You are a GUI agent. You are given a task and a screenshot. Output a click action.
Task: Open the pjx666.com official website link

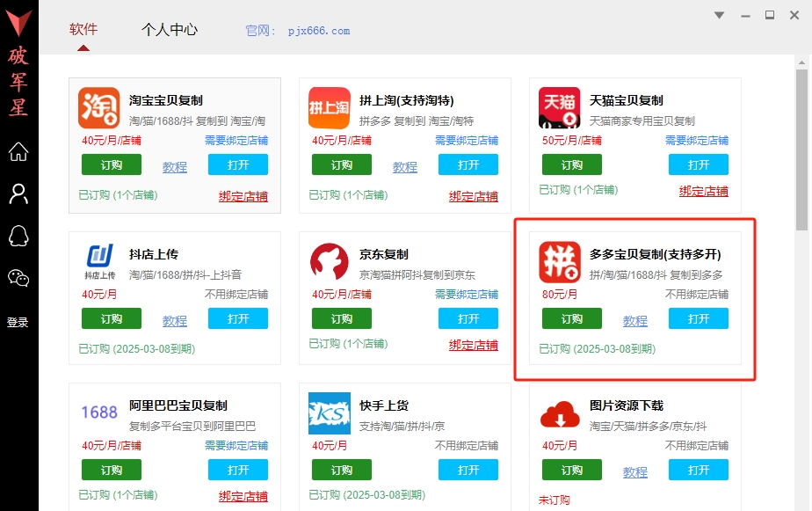click(x=319, y=31)
